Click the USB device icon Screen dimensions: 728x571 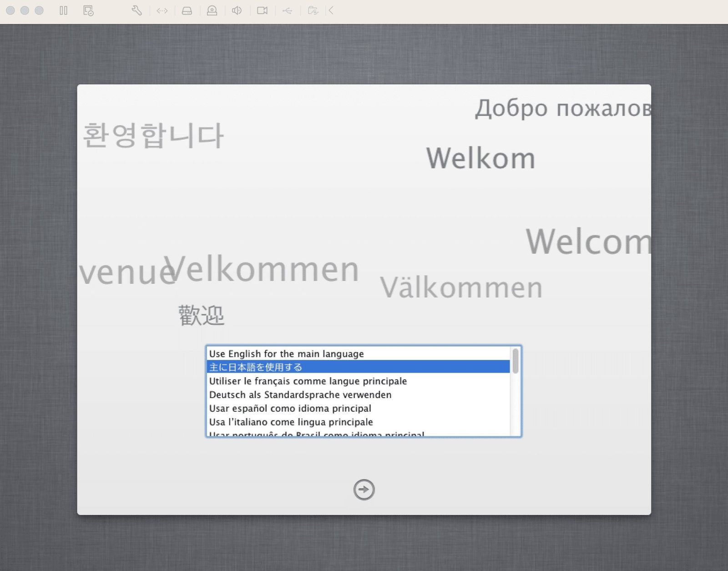tap(287, 10)
